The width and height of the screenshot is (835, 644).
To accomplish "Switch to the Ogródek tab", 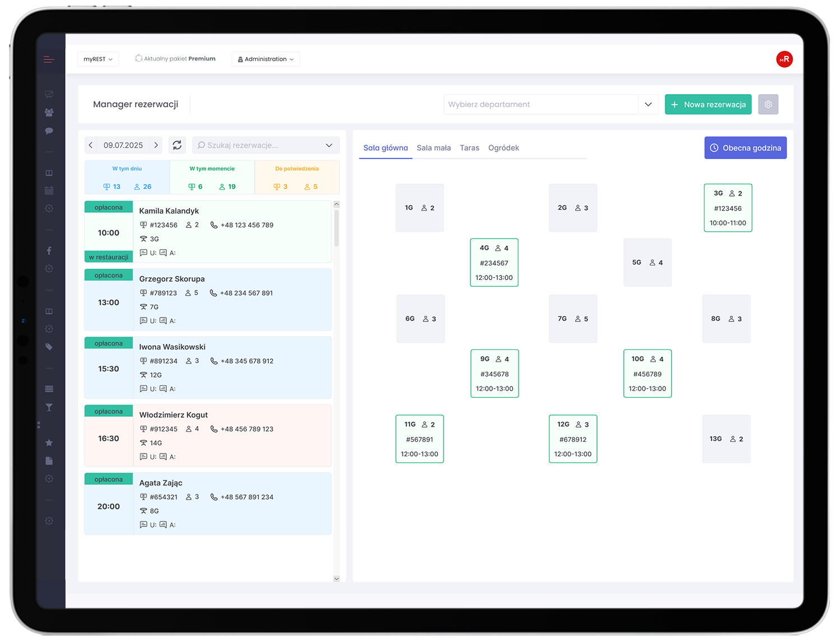I will (x=503, y=148).
